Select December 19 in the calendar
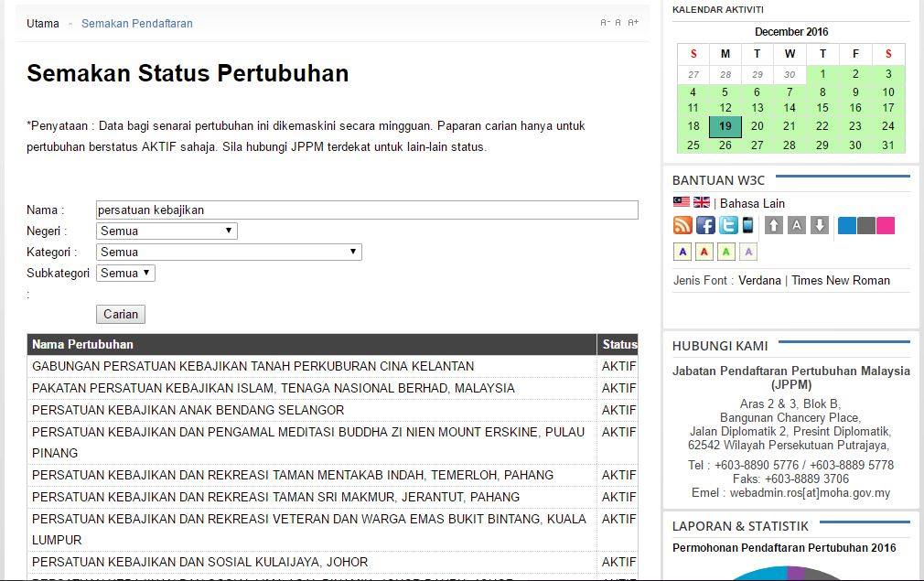The height and width of the screenshot is (581, 924). [725, 126]
